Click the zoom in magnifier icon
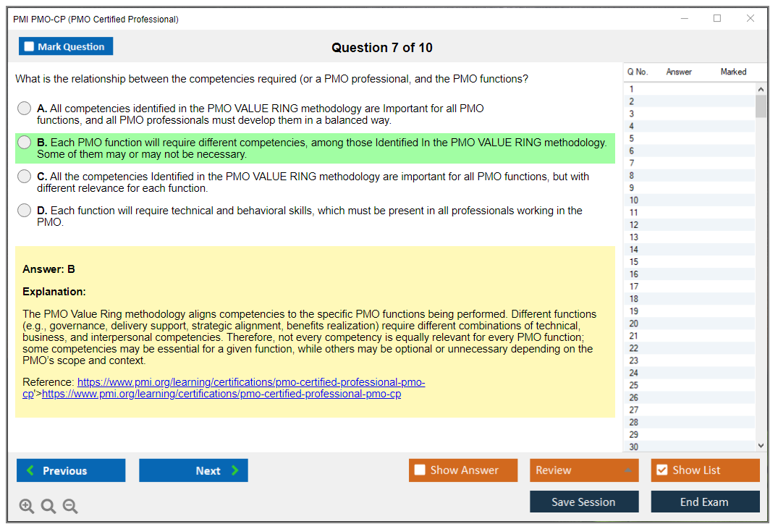778x532 pixels. click(x=27, y=507)
